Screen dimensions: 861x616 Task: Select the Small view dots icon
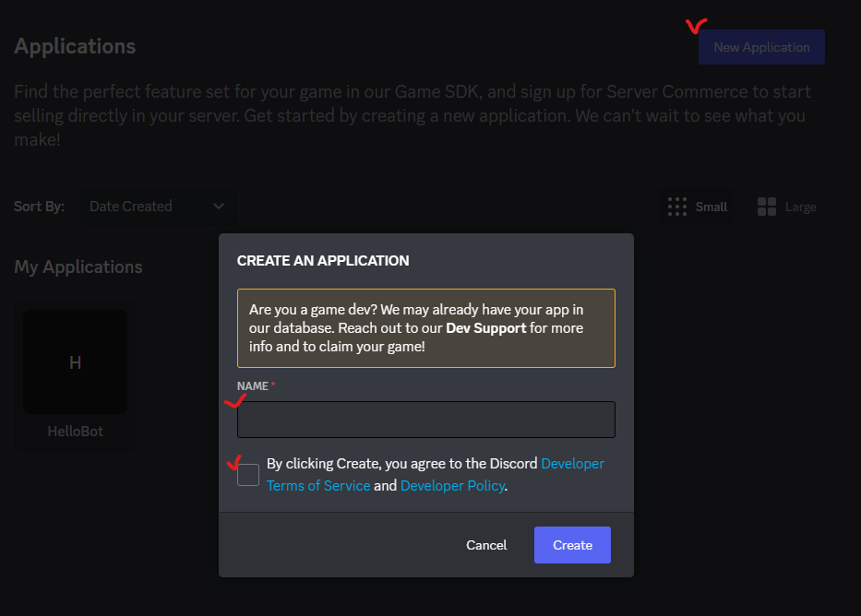pyautogui.click(x=677, y=207)
